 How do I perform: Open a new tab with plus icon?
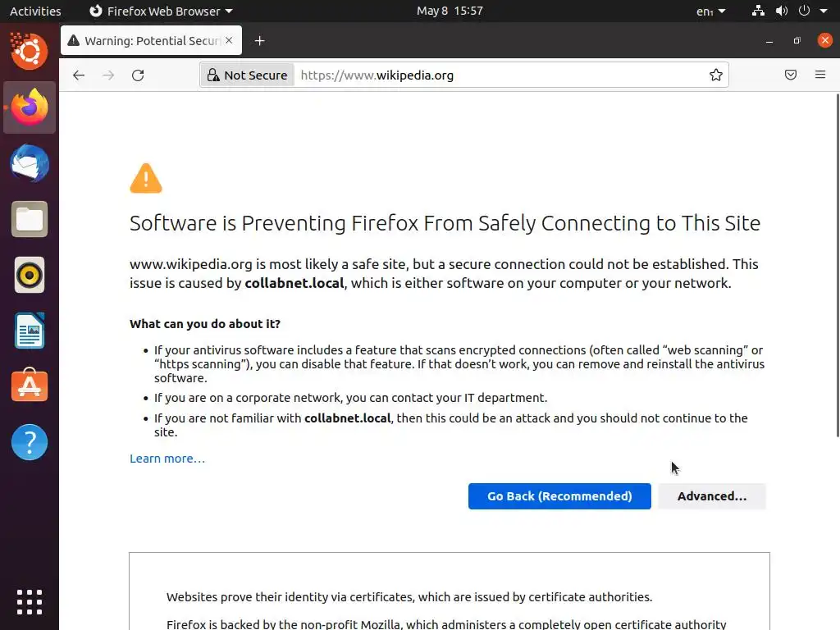point(259,41)
